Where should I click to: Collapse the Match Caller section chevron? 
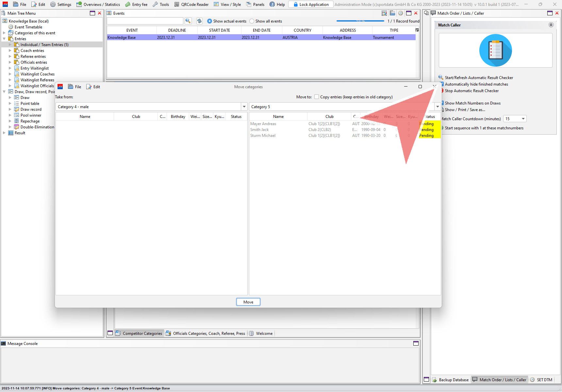(551, 25)
